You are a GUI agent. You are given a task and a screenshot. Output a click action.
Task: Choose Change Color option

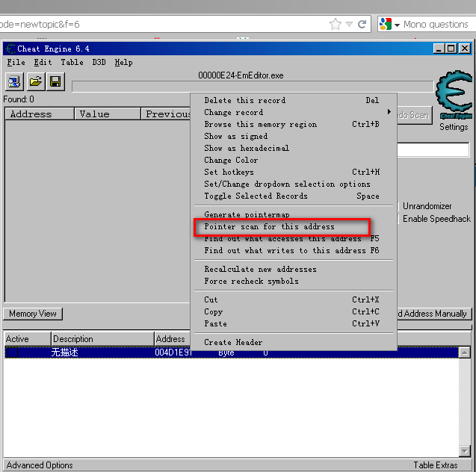click(294, 160)
